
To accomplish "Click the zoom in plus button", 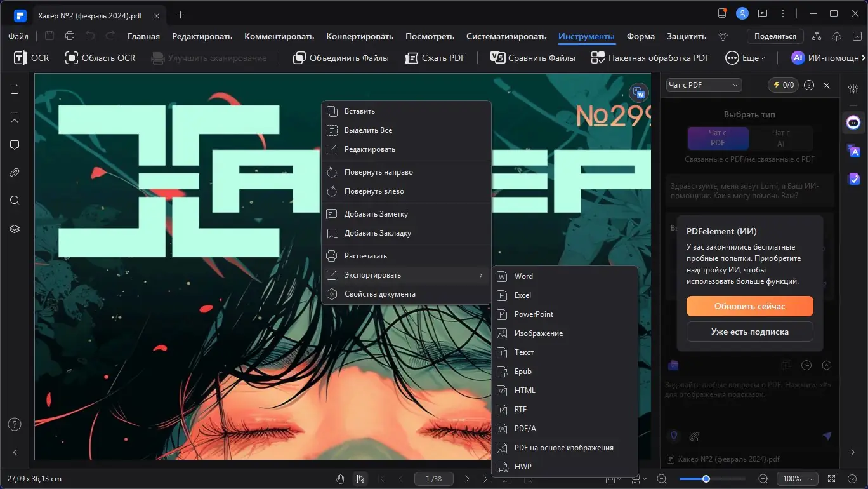I will click(x=763, y=479).
